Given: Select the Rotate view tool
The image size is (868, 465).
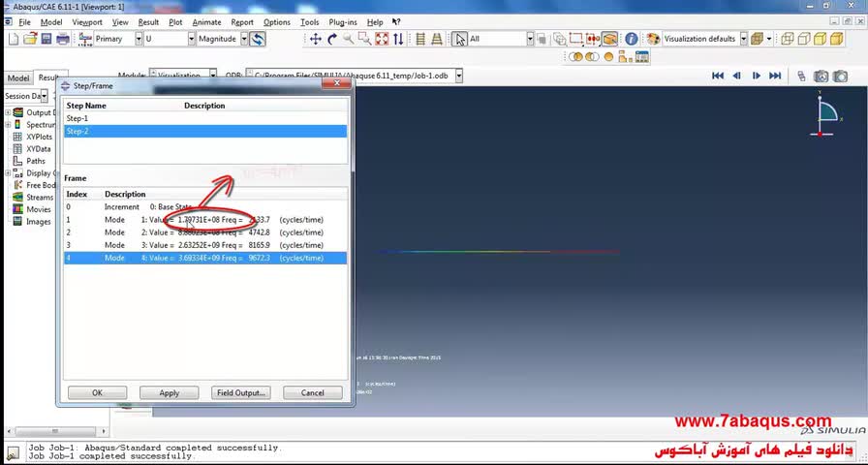Looking at the screenshot, I should point(332,39).
